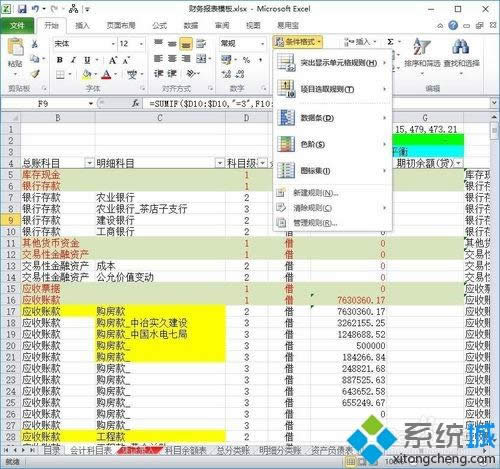The image size is (500, 469).
Task: Open the filter dropdown for 科目级 column
Action: click(x=263, y=163)
